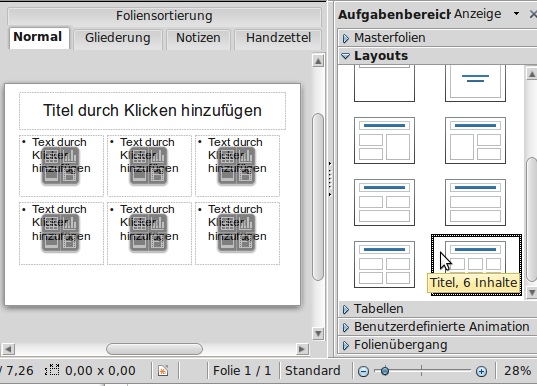Switch to the Notizen tab
Viewport: 537px width, 386px height.
click(198, 38)
